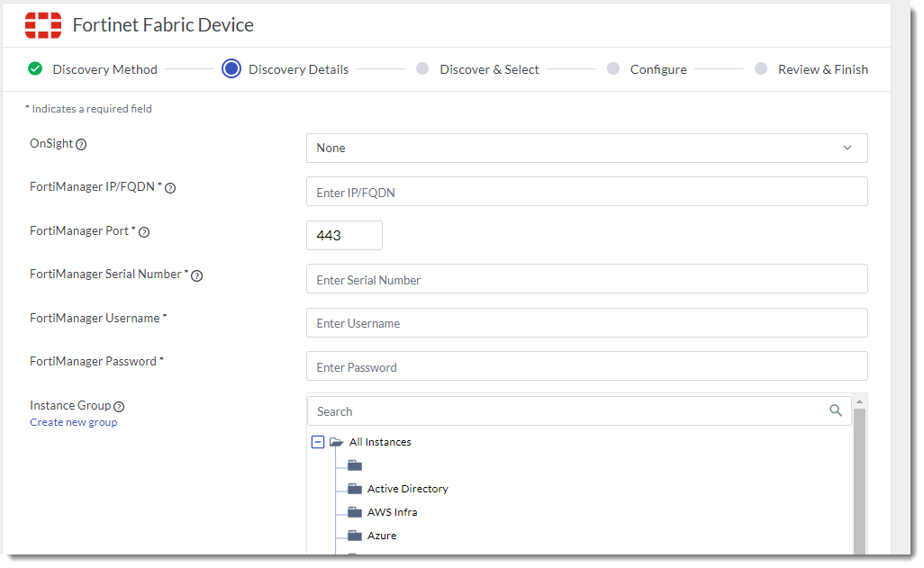Click the FortiManager Port help icon
924x568 pixels.
pos(144,231)
